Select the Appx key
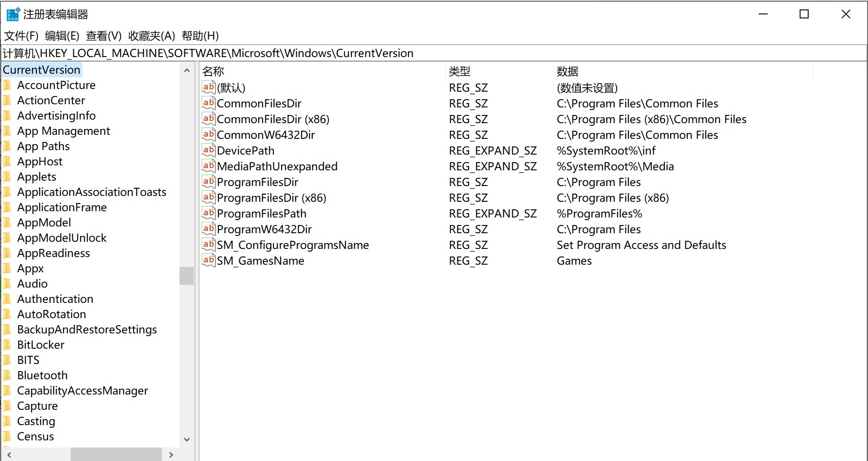The height and width of the screenshot is (461, 868). click(30, 269)
